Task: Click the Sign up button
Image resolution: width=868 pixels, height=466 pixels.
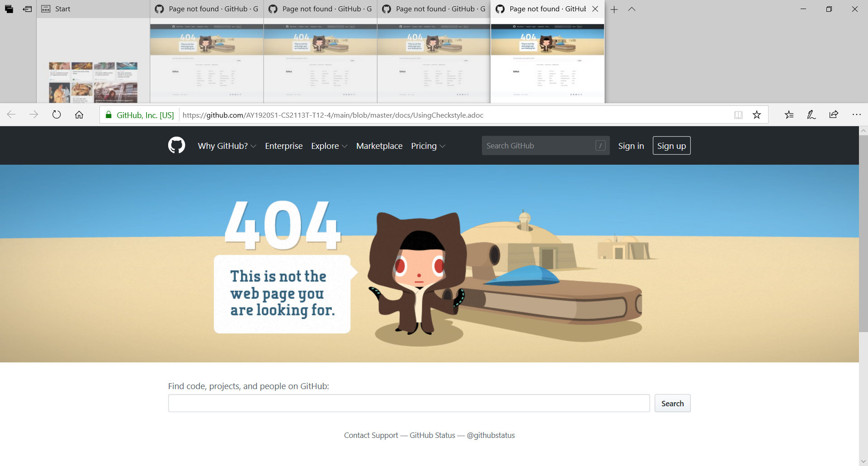Action: point(672,146)
